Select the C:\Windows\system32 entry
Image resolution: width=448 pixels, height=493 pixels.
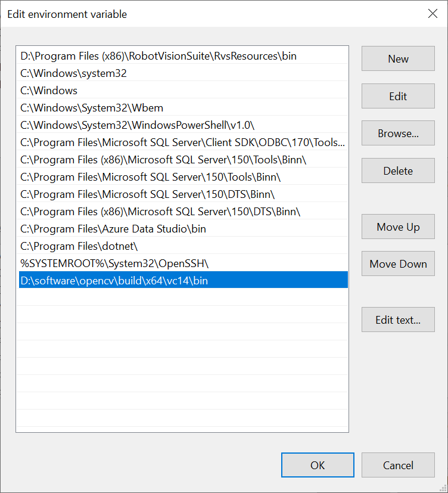click(183, 73)
